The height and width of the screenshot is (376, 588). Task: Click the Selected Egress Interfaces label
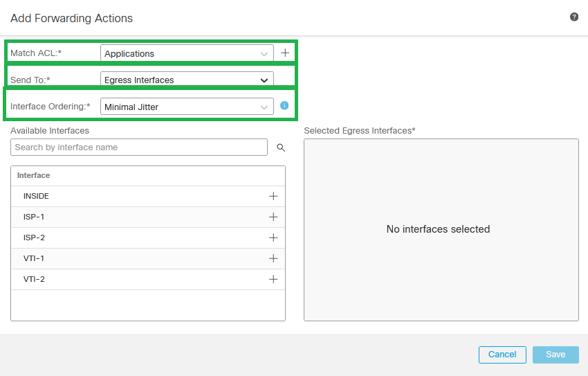click(359, 131)
